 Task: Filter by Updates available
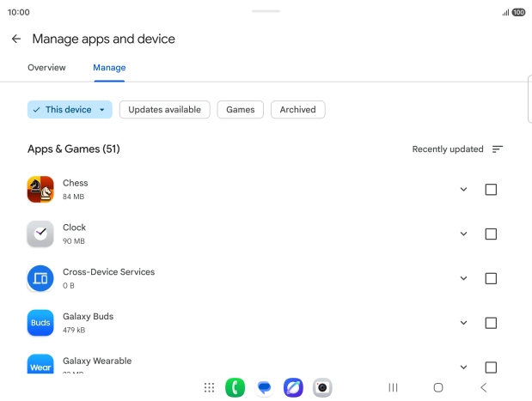pos(164,110)
